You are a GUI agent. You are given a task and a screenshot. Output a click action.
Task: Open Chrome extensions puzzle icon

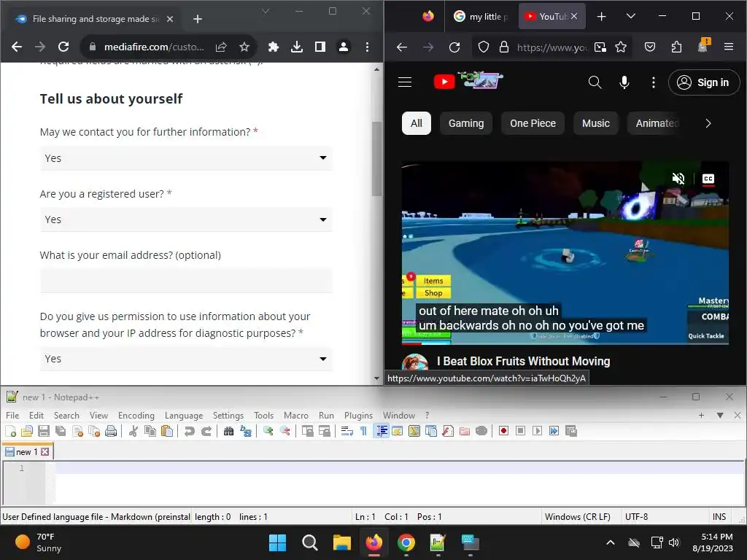click(274, 47)
